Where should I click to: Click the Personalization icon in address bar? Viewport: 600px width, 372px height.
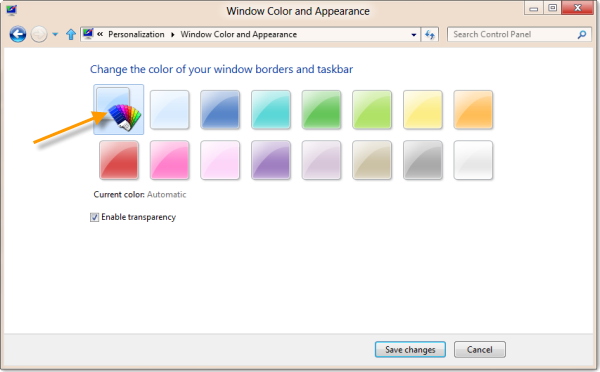click(88, 34)
